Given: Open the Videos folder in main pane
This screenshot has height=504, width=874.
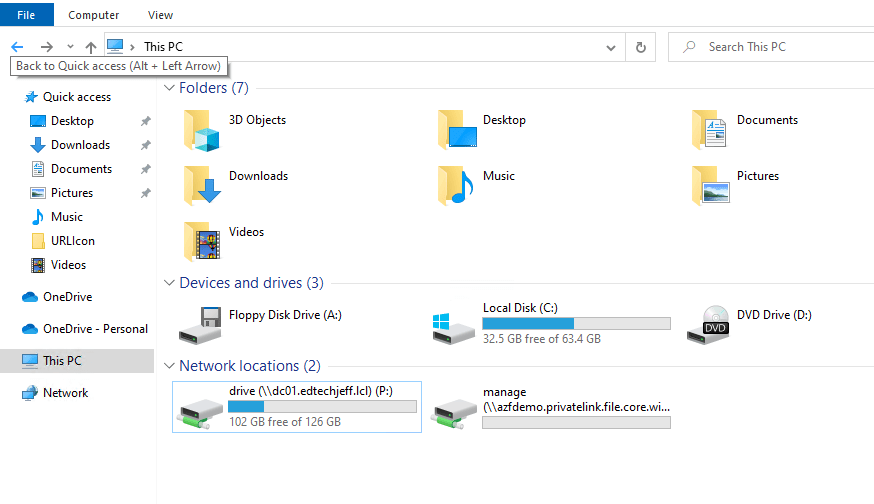Looking at the screenshot, I should 203,241.
